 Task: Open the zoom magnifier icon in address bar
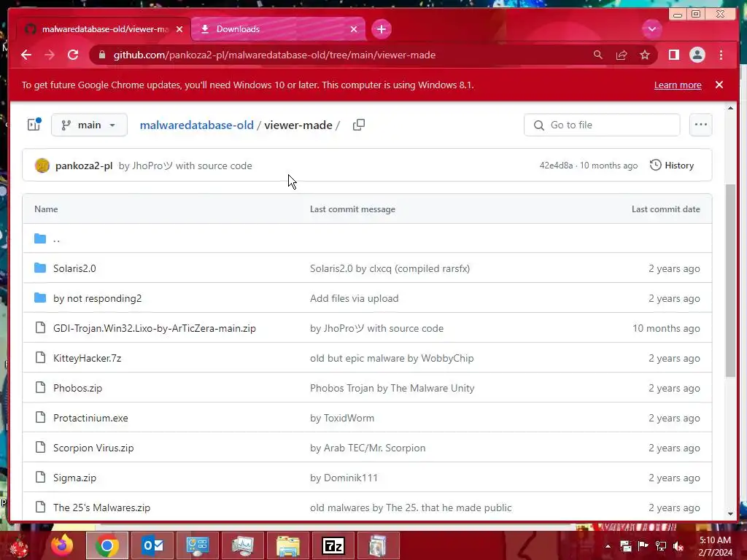(x=598, y=55)
